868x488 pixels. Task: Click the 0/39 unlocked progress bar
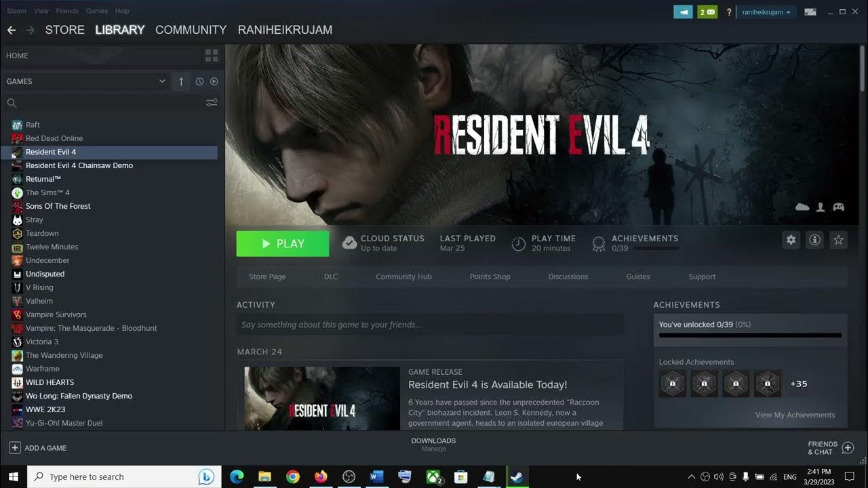tap(750, 335)
